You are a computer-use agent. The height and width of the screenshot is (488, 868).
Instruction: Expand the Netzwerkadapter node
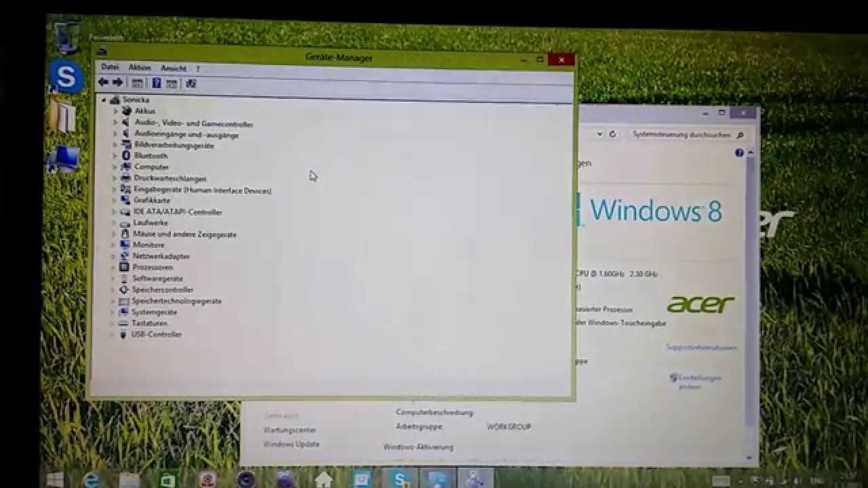point(113,256)
